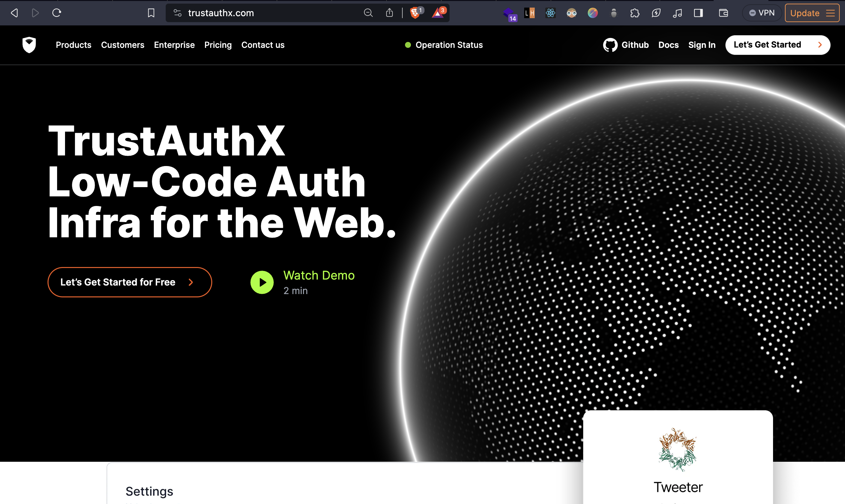Toggle the VPN button
This screenshot has width=845, height=504.
click(762, 13)
